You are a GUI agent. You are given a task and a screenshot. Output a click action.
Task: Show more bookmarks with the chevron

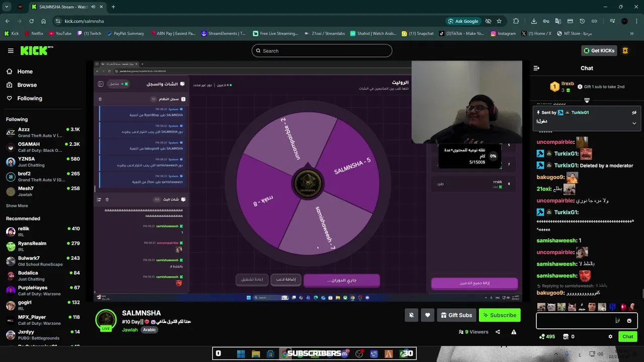632,34
